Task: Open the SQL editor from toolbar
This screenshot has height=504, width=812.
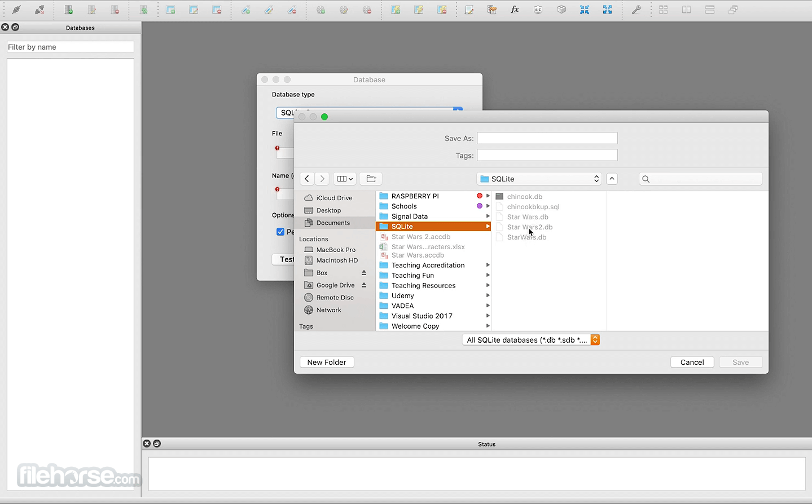Action: [469, 10]
